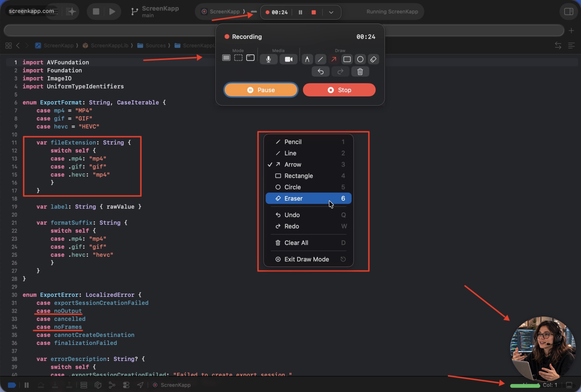Open the ScreenKappLib breadcrumb menu

point(109,45)
